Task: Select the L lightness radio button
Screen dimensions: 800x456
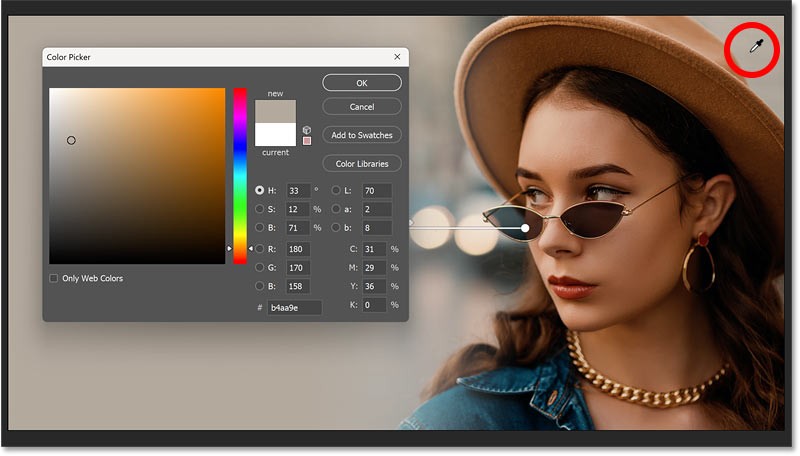Action: [336, 190]
